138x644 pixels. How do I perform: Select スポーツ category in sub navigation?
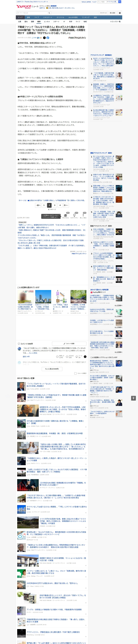[56, 21]
